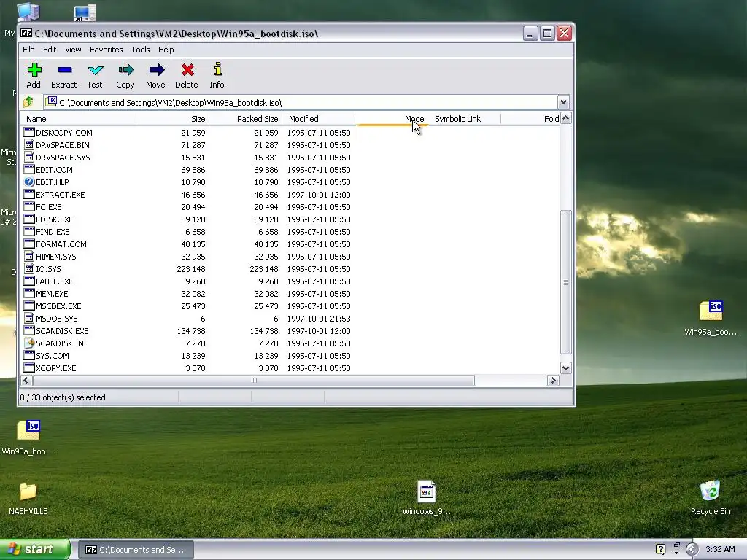This screenshot has height=560, width=747.
Task: Click the IO.SYS file icon
Action: [x=29, y=268]
